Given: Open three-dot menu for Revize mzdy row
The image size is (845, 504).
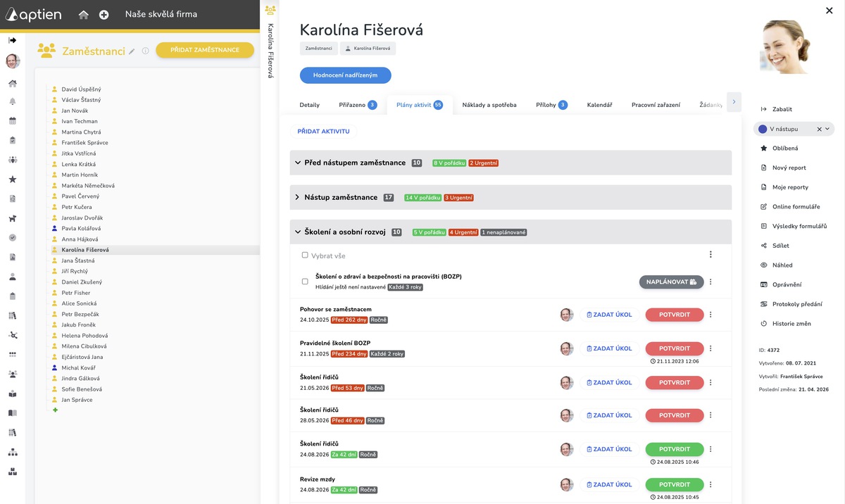Looking at the screenshot, I should 711,484.
